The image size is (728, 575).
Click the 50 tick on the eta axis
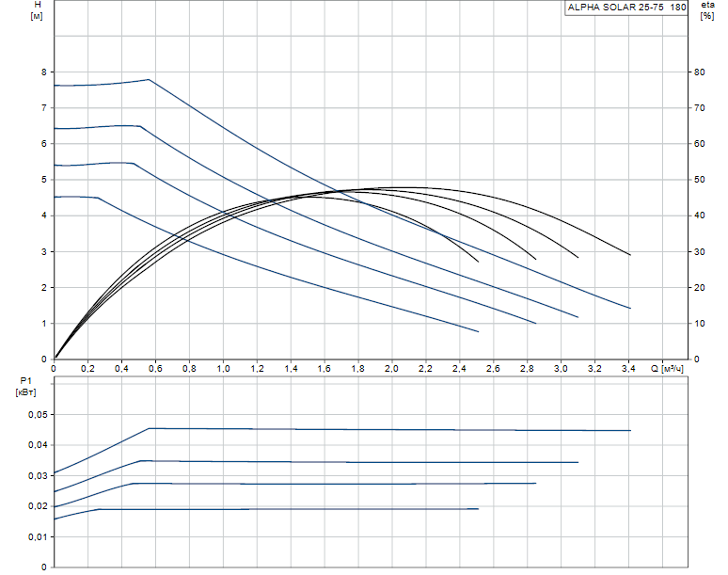coord(700,180)
